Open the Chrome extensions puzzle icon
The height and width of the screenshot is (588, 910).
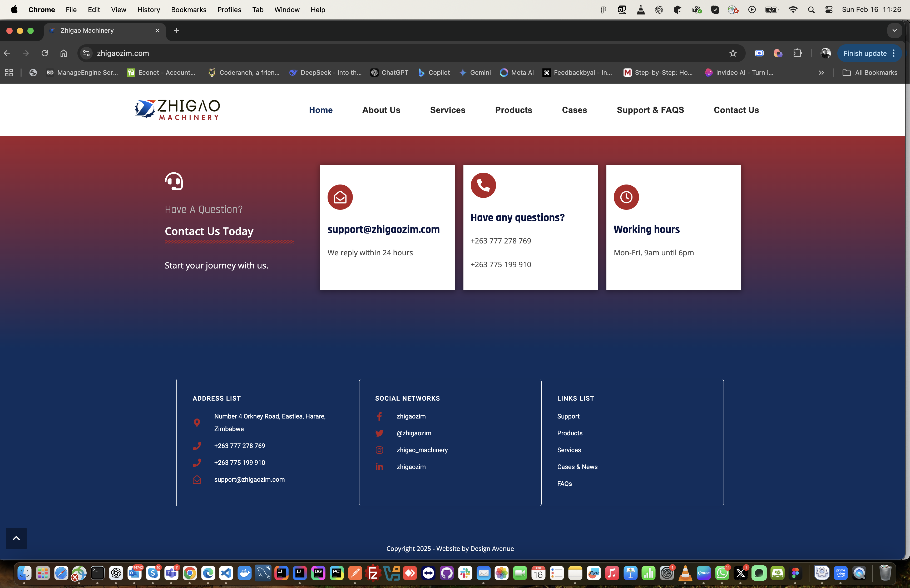(x=797, y=53)
